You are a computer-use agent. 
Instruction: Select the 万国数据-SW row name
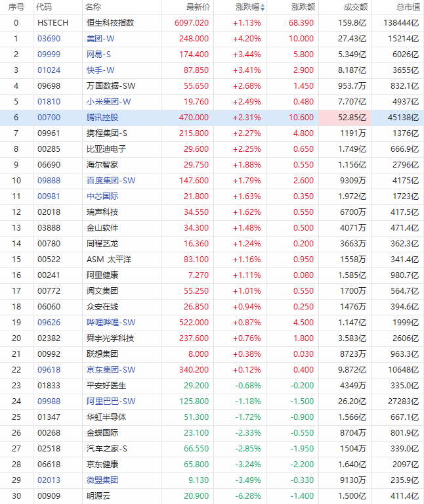pos(111,86)
